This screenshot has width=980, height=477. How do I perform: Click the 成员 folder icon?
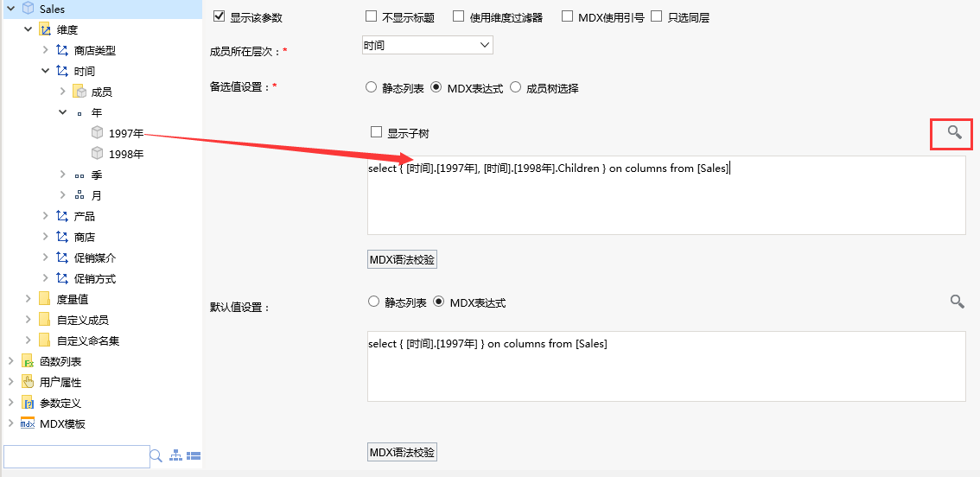(80, 92)
